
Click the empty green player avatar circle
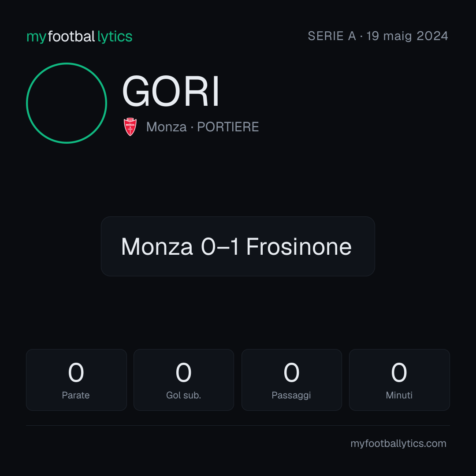click(67, 103)
